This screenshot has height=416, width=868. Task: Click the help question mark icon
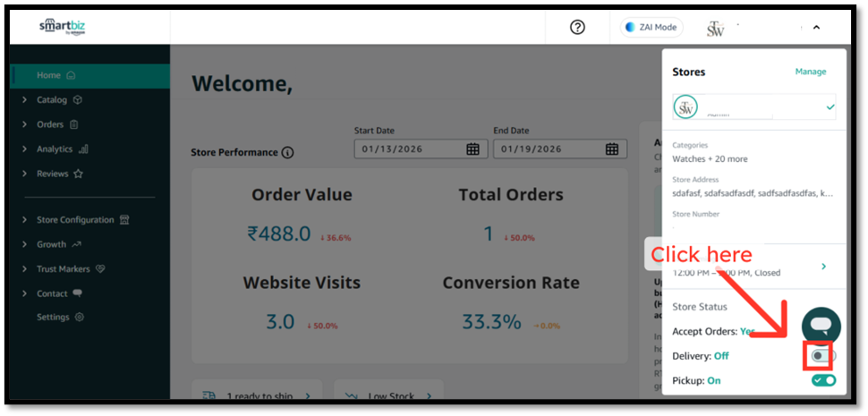(577, 27)
